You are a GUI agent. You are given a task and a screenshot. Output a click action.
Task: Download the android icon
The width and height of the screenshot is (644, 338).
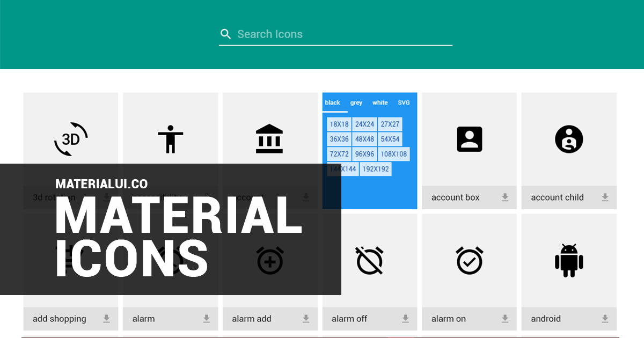click(x=604, y=319)
